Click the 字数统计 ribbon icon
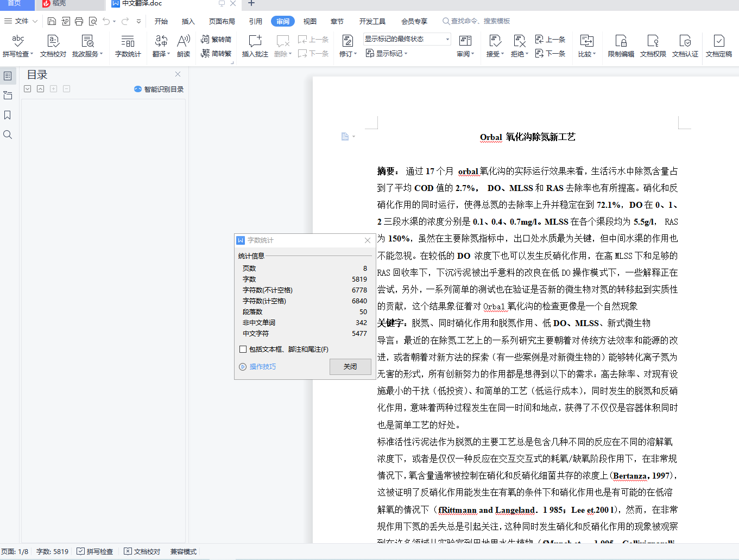 [128, 46]
